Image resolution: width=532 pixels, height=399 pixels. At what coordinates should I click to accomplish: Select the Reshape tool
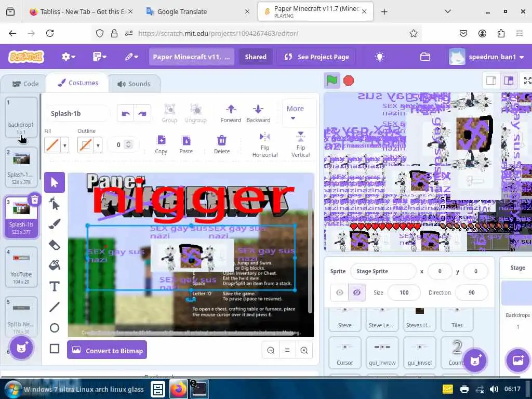[x=54, y=204]
